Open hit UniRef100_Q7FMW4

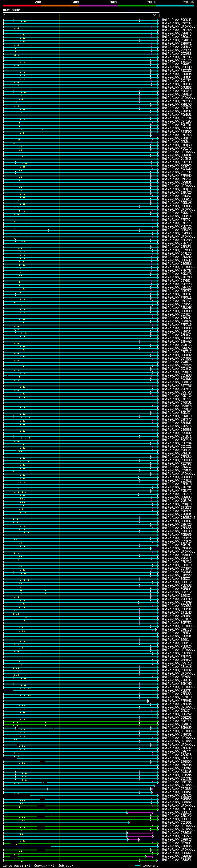pos(176,78)
